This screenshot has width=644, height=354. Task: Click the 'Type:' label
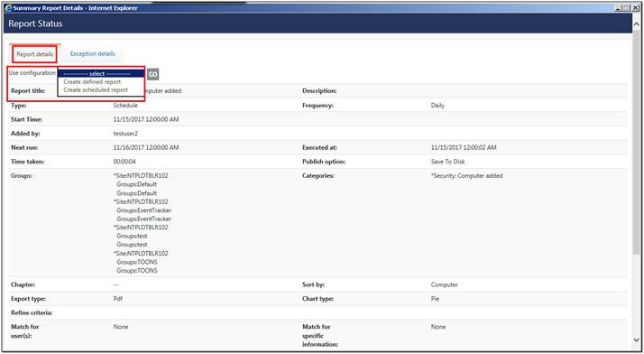18,106
